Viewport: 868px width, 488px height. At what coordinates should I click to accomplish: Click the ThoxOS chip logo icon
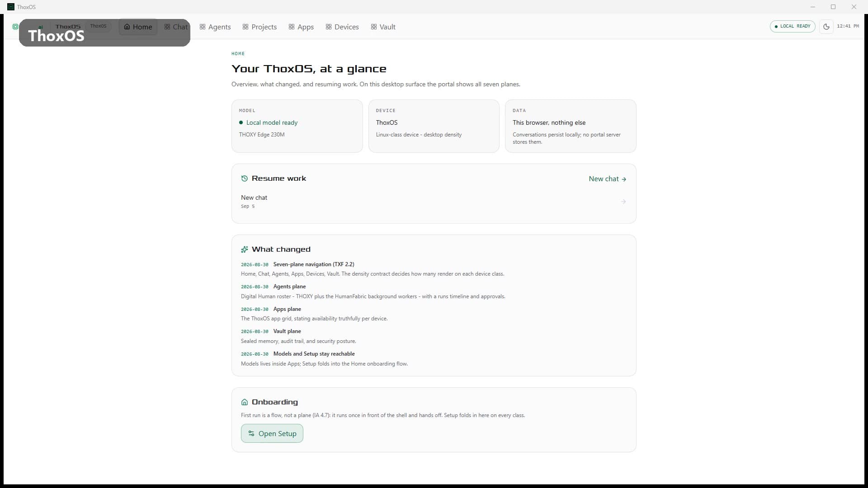[x=15, y=27]
